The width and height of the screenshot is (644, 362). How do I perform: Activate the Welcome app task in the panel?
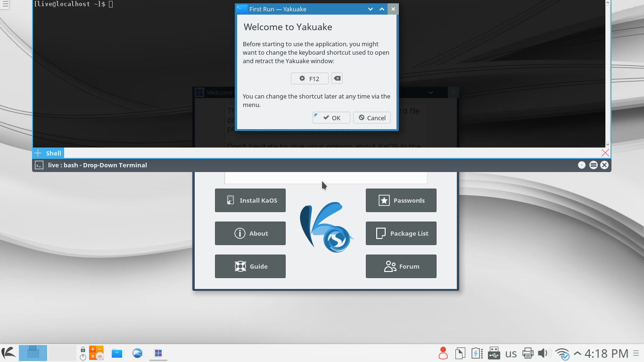pyautogui.click(x=158, y=353)
